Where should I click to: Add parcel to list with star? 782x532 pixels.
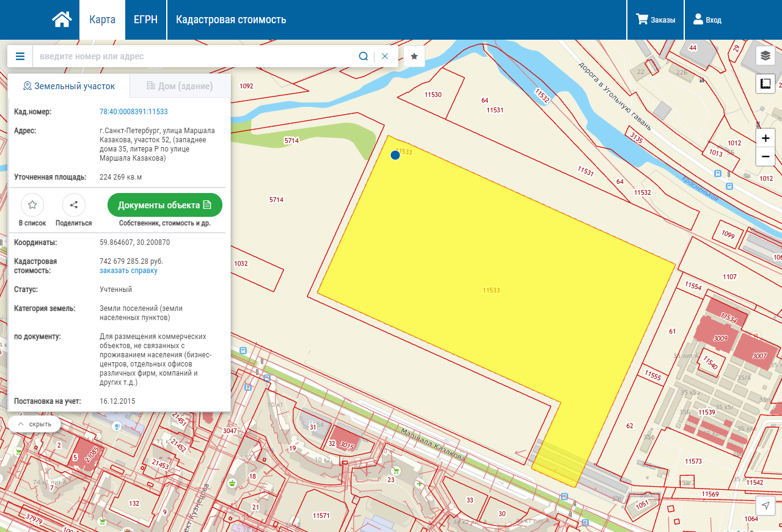pos(32,205)
